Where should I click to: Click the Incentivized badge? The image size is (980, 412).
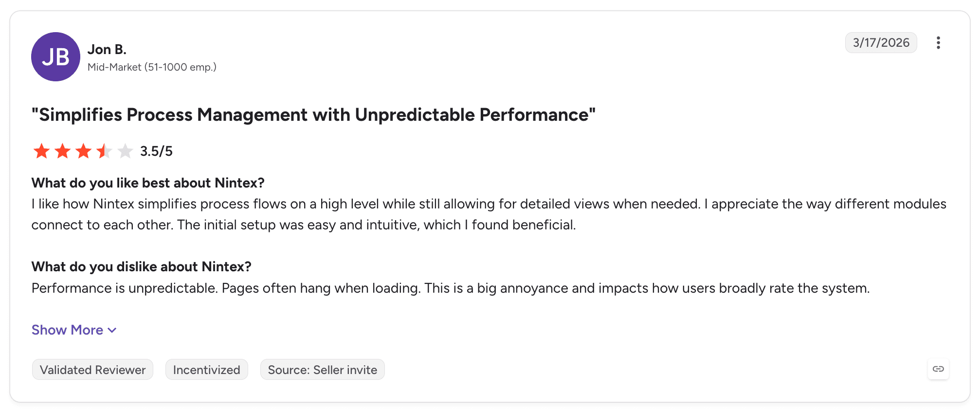(x=207, y=370)
